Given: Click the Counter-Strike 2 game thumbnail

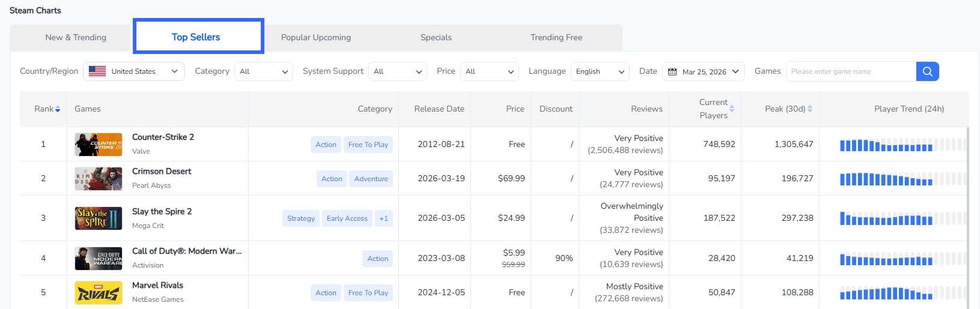Looking at the screenshot, I should (98, 145).
